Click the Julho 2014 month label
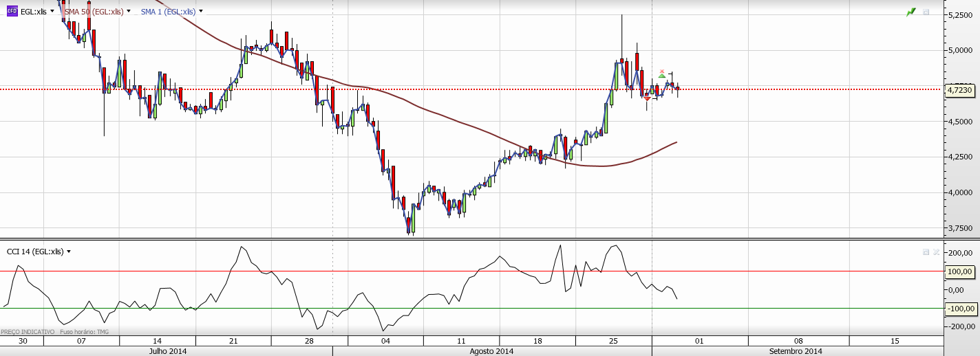 click(168, 351)
